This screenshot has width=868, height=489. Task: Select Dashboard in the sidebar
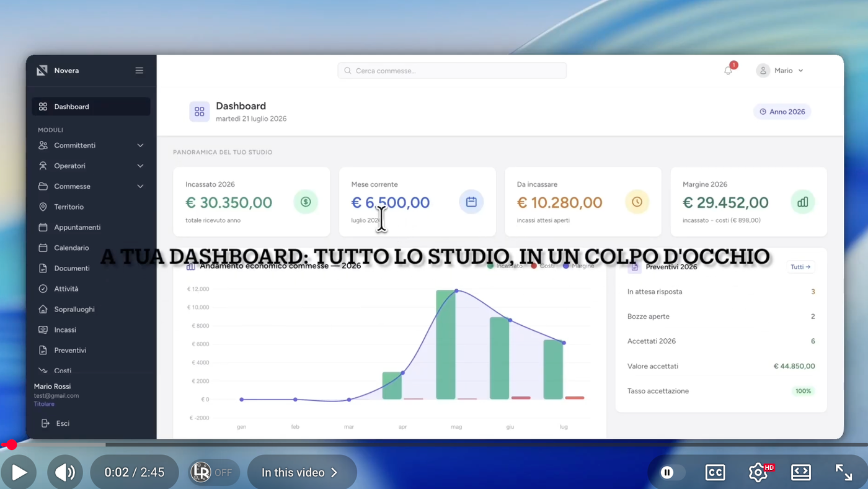coord(91,107)
